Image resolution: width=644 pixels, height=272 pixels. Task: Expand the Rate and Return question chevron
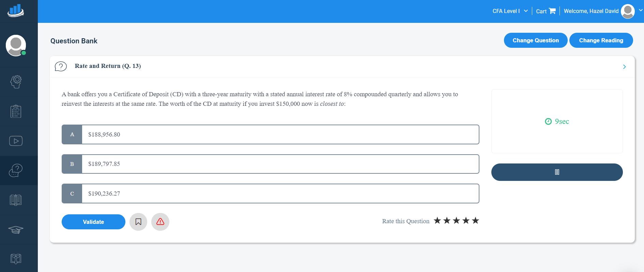624,67
